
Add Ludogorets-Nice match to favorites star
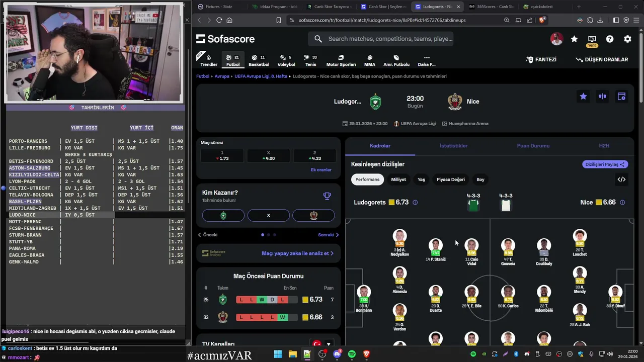[583, 96]
